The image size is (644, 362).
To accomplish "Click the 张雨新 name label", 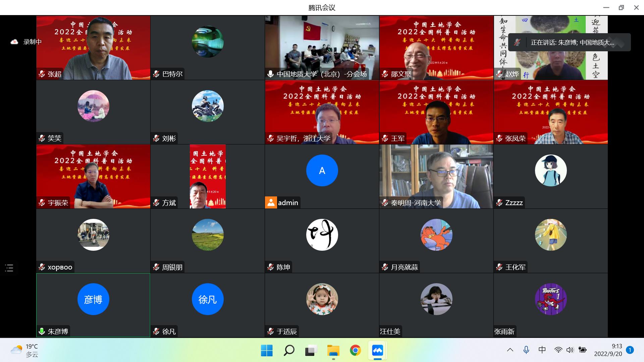I will (x=504, y=331).
